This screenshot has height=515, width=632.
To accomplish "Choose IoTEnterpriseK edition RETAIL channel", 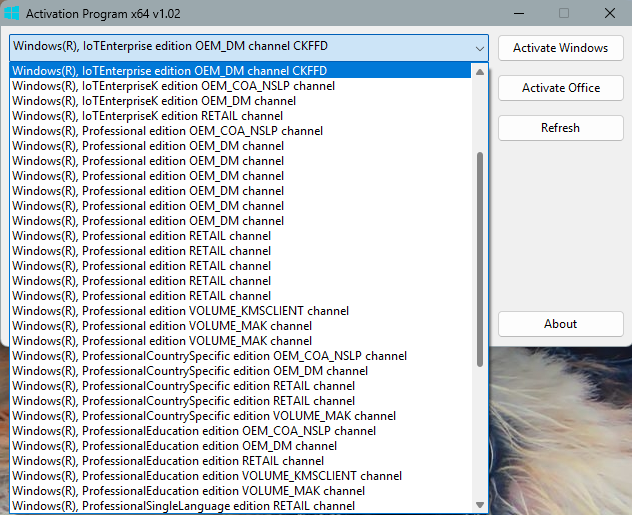I will pos(240,116).
